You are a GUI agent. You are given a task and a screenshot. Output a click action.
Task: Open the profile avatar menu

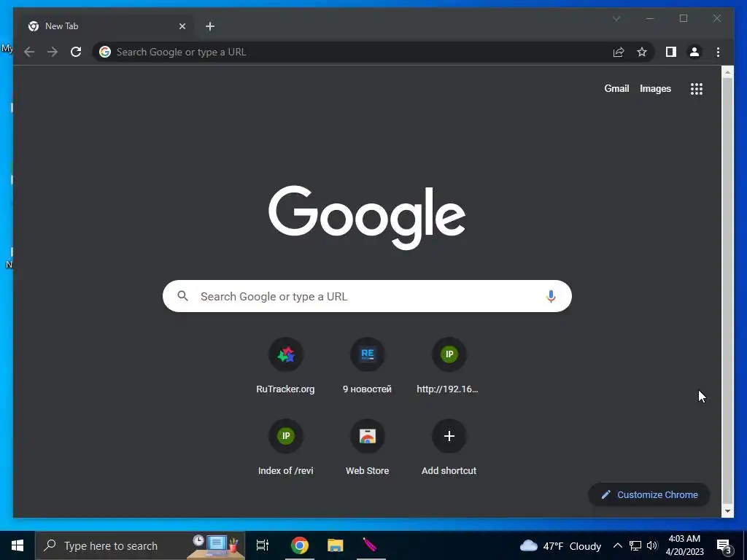pyautogui.click(x=694, y=52)
